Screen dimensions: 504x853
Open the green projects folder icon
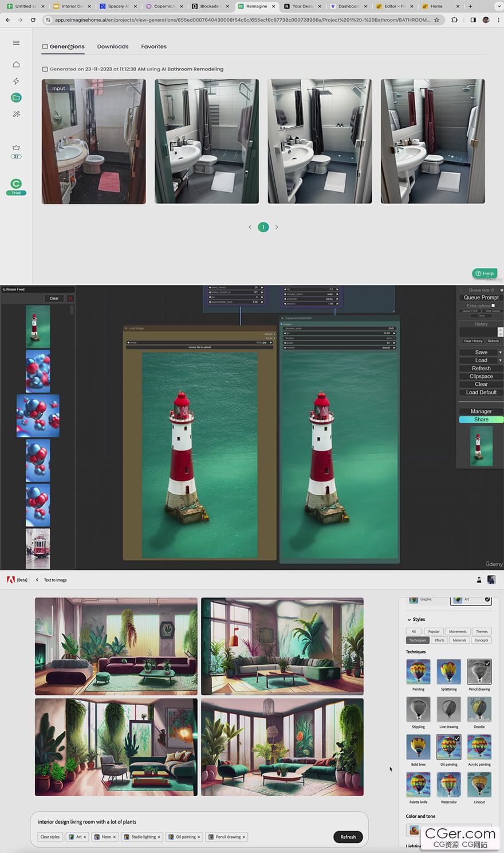16,97
